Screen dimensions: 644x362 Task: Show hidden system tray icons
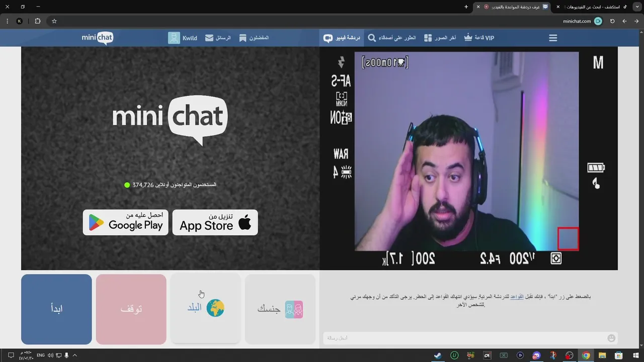point(75,355)
